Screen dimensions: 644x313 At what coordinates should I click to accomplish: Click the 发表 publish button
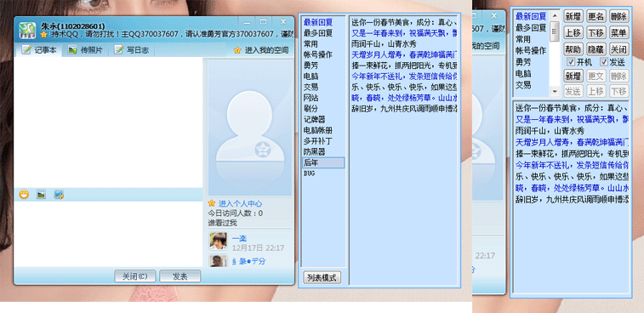tap(180, 276)
